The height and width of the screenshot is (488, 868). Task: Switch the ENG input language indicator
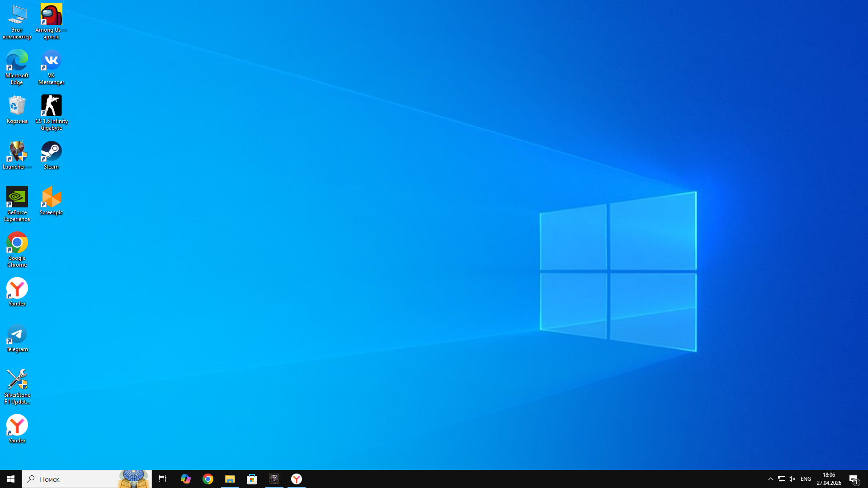click(x=806, y=479)
